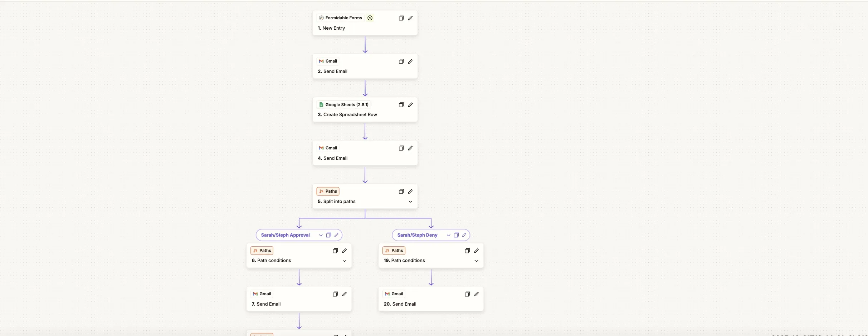Edit step 7 Send Email
The width and height of the screenshot is (868, 336).
[x=344, y=294]
